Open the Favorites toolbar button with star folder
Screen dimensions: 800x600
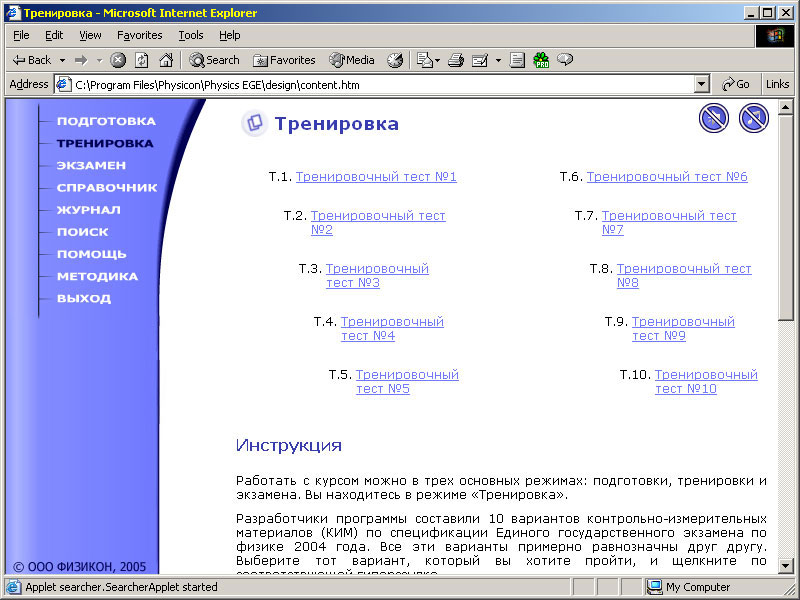click(x=284, y=60)
